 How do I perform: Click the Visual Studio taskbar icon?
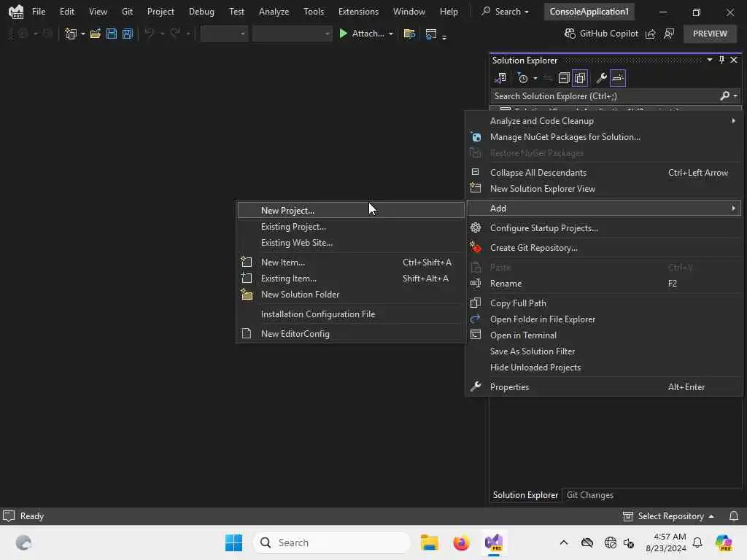(x=494, y=542)
